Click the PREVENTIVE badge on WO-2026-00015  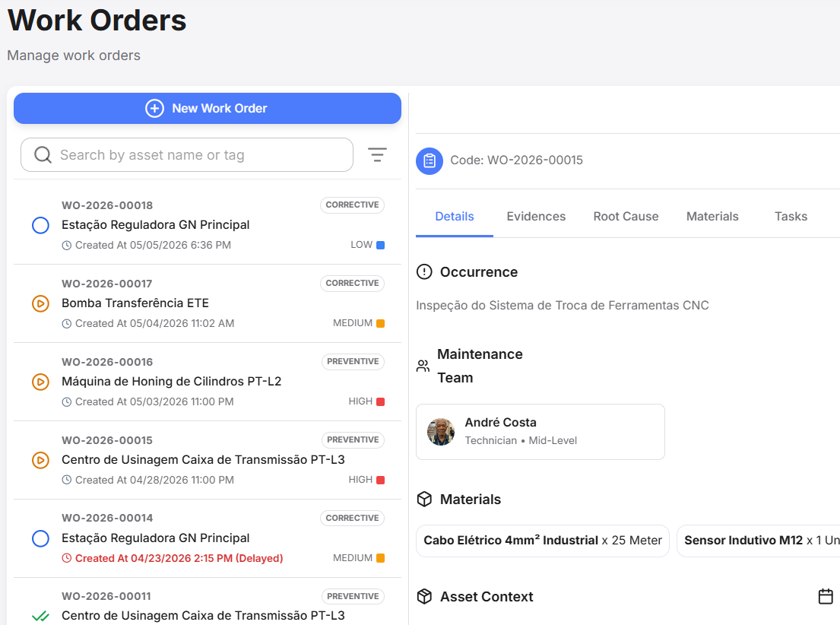coord(353,439)
